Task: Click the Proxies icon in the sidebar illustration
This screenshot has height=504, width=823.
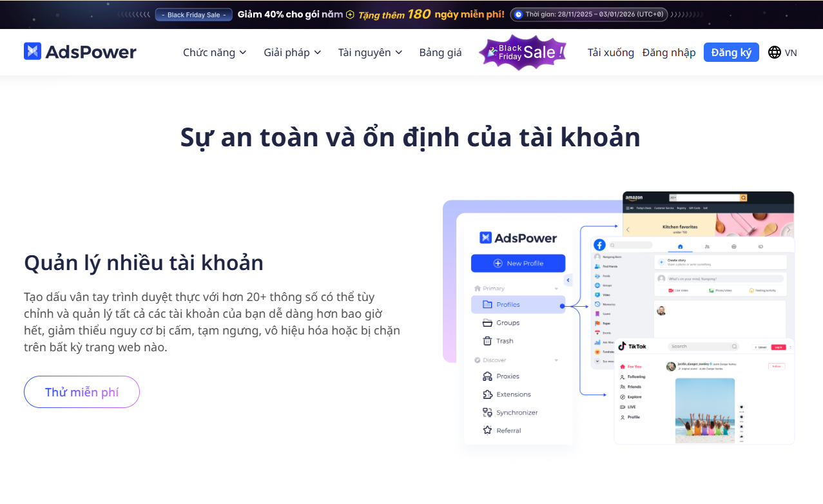Action: 487,376
